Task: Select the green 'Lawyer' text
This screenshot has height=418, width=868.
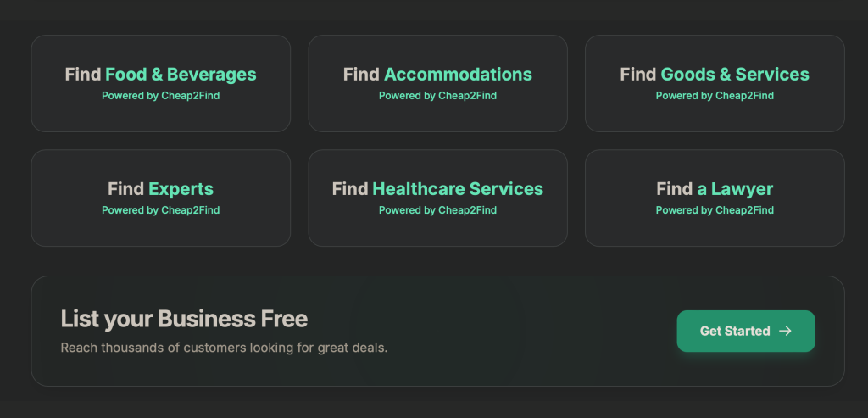Action: pyautogui.click(x=742, y=189)
